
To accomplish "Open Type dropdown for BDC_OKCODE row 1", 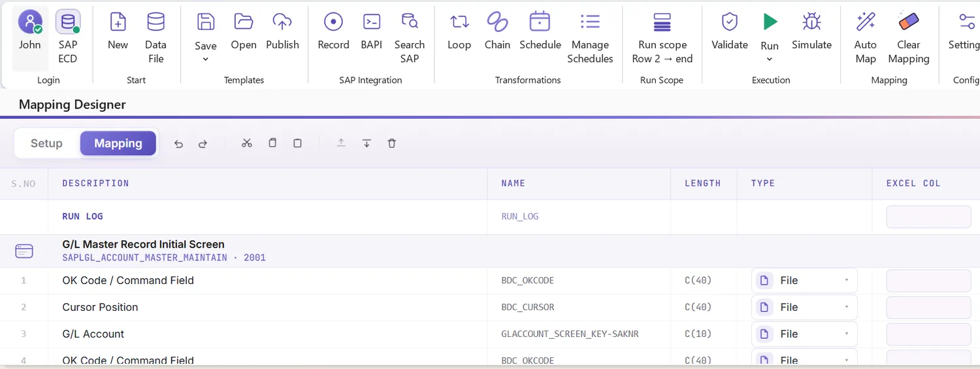I will point(804,280).
